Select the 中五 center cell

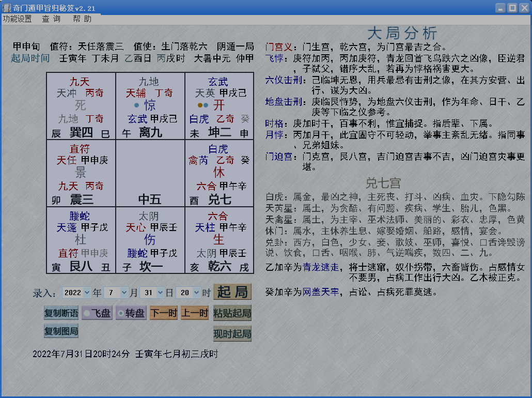pyautogui.click(x=150, y=173)
